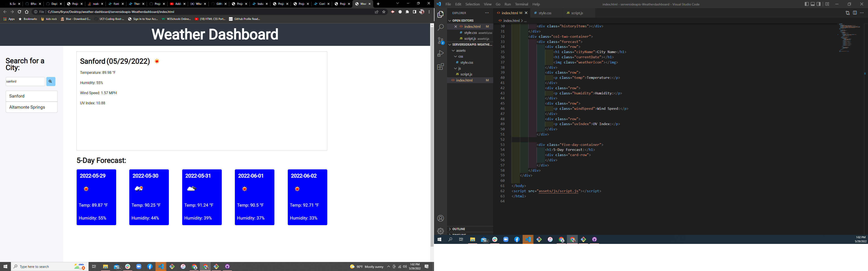The image size is (868, 271).
Task: Open the Search view in VS Code
Action: pyautogui.click(x=440, y=28)
